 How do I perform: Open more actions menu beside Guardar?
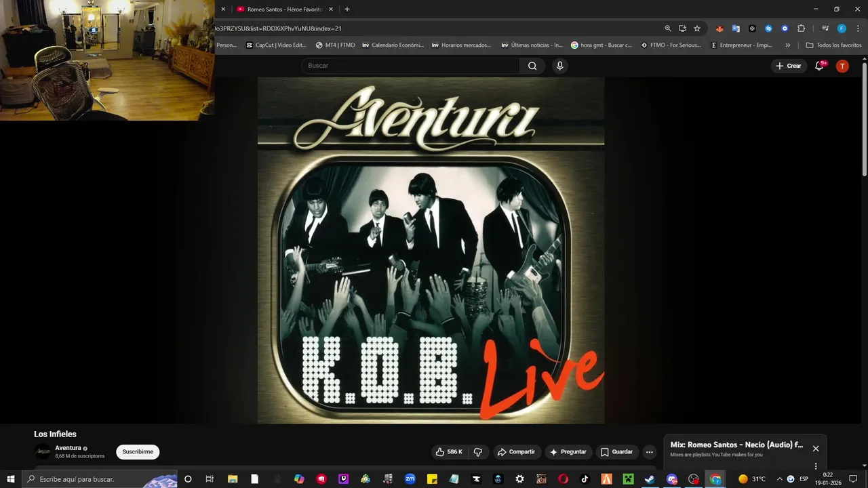[649, 452]
